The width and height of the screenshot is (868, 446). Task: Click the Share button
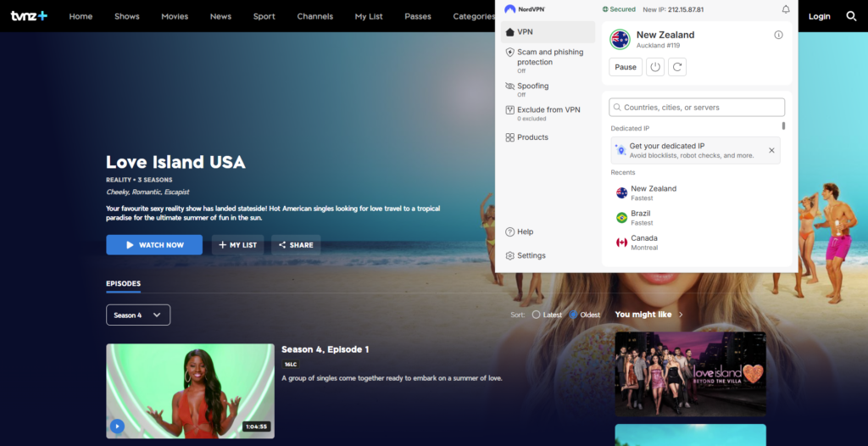pyautogui.click(x=296, y=245)
